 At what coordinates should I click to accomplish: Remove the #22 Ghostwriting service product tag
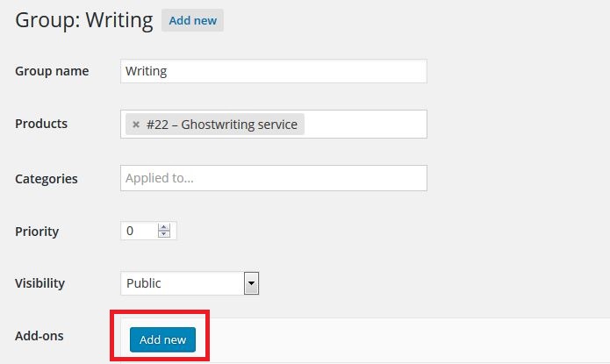click(136, 125)
